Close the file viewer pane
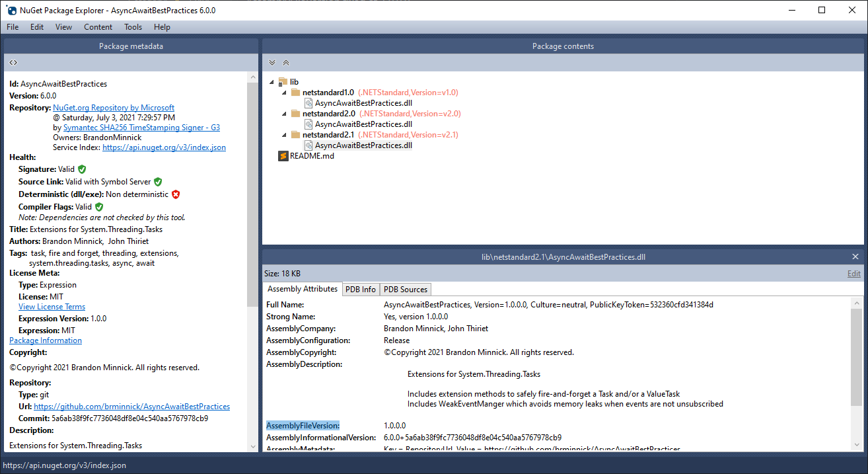This screenshot has width=868, height=474. (x=855, y=257)
